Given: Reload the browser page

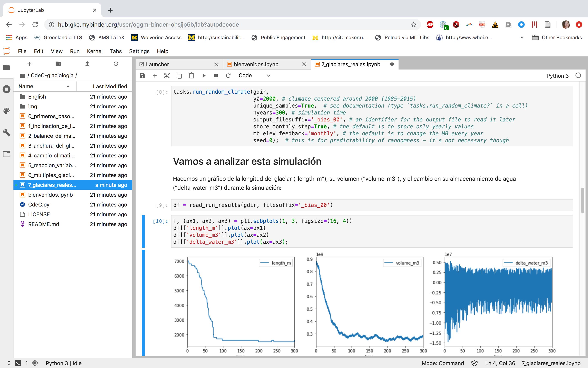Looking at the screenshot, I should click(35, 25).
